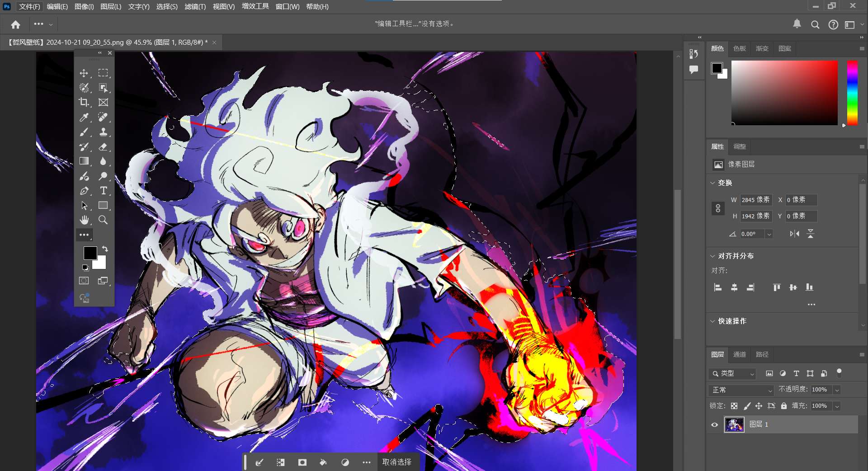The width and height of the screenshot is (868, 471).
Task: Open the search icon in options bar
Action: point(815,24)
